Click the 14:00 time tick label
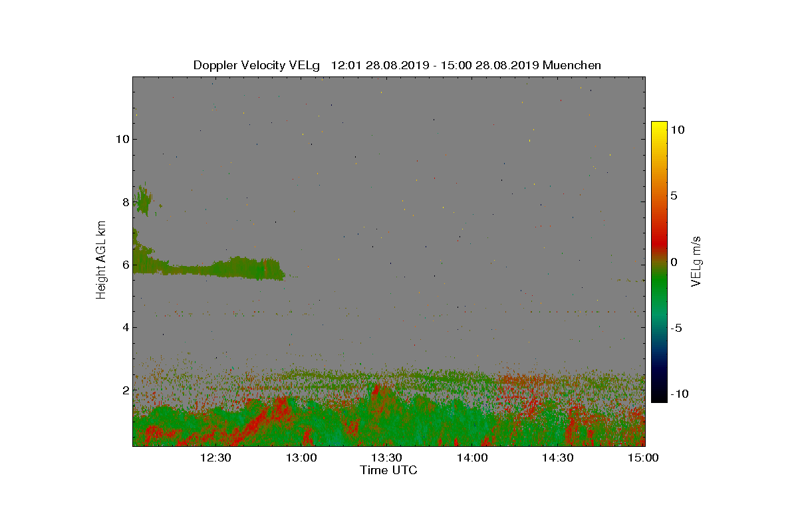 [x=471, y=458]
